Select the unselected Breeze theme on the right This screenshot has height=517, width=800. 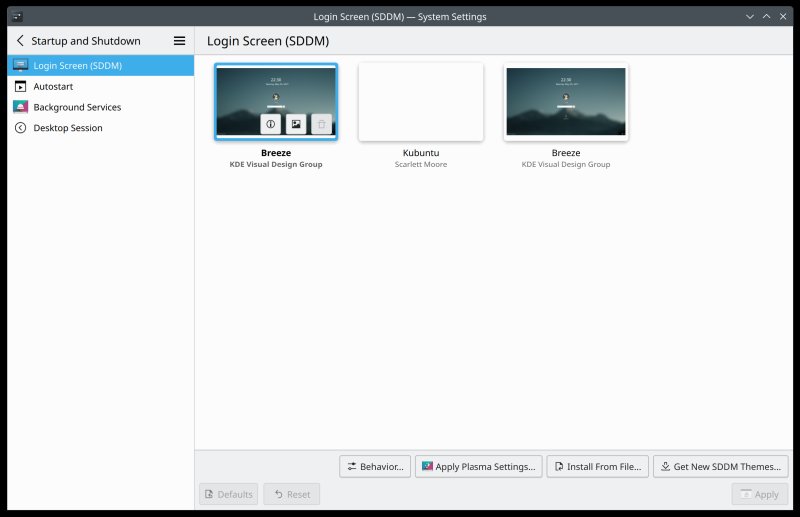(x=566, y=102)
